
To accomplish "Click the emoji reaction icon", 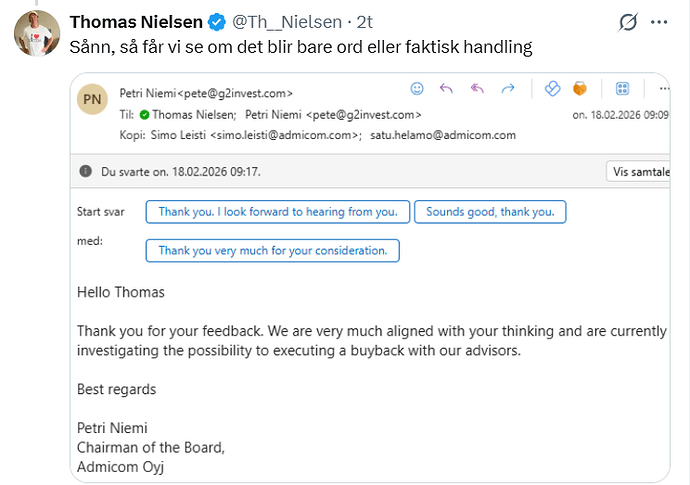I will pyautogui.click(x=418, y=89).
